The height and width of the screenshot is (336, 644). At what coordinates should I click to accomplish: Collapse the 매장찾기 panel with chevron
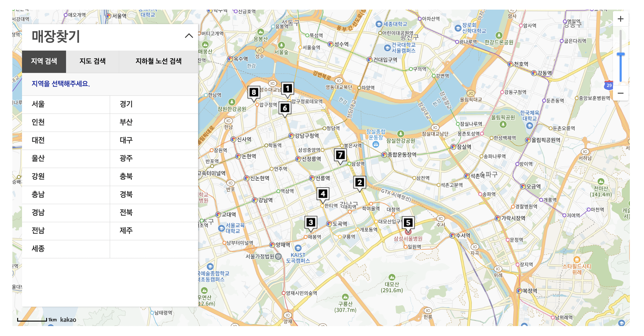point(189,36)
